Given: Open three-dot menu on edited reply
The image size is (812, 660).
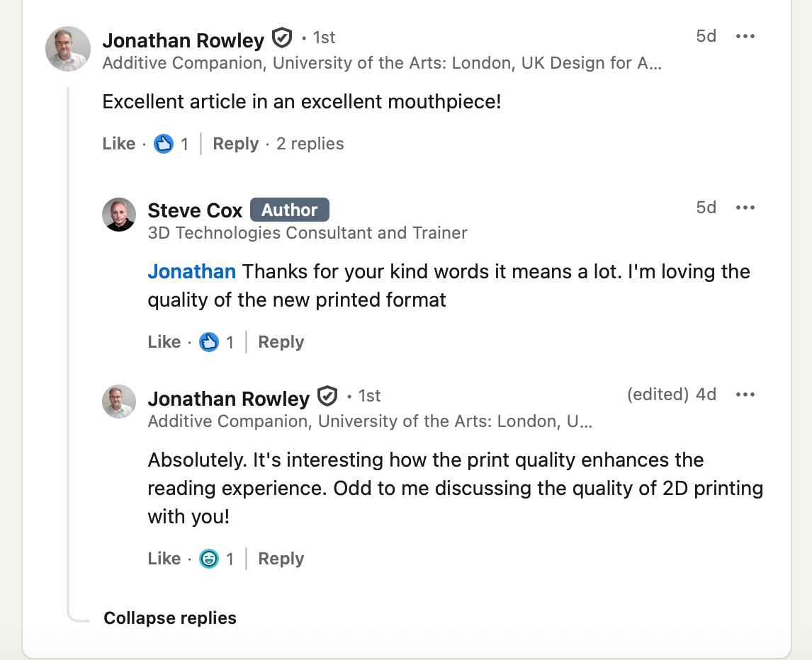Looking at the screenshot, I should (x=745, y=395).
